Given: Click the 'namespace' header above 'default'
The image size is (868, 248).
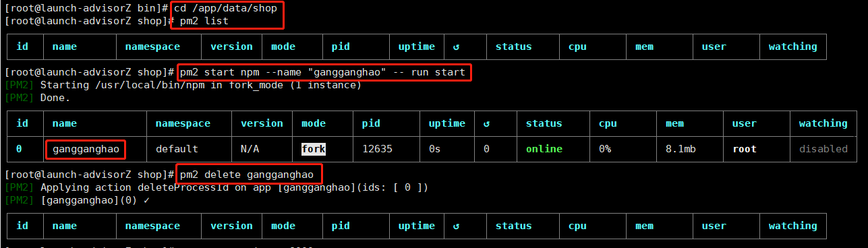Looking at the screenshot, I should tap(183, 123).
